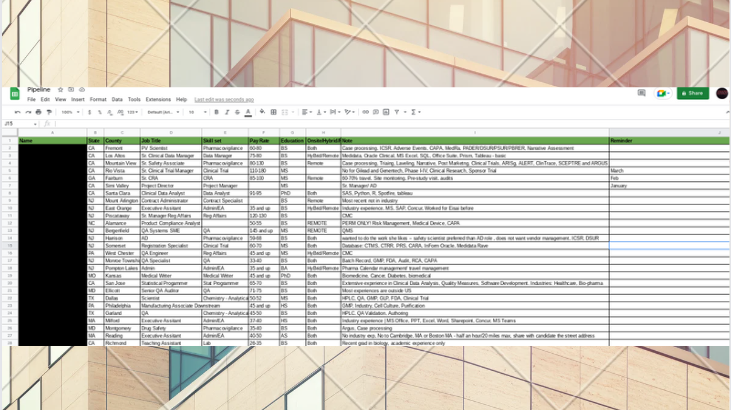This screenshot has height=410, width=731.
Task: Open the Data menu
Action: coord(117,99)
